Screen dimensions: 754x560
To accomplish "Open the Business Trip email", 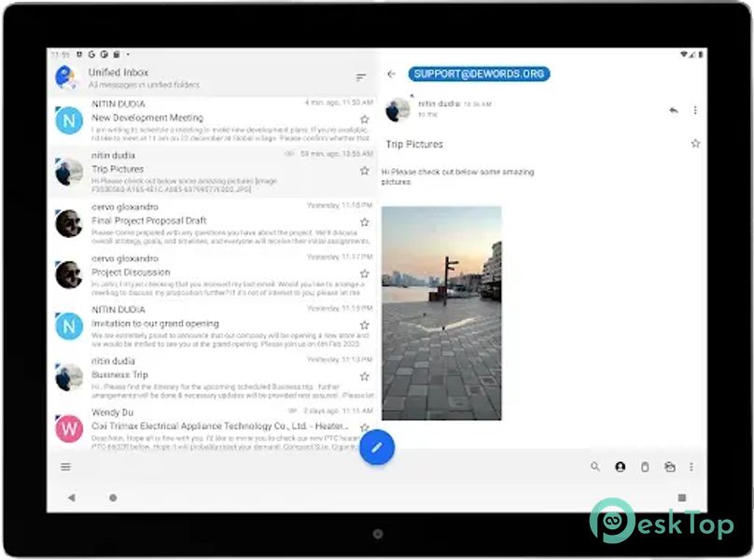I will (x=214, y=378).
